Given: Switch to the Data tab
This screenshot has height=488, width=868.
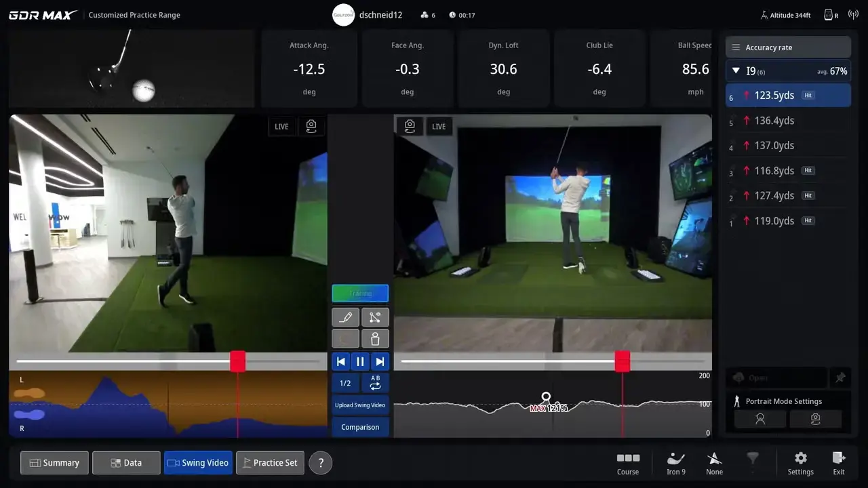Looking at the screenshot, I should (x=126, y=463).
